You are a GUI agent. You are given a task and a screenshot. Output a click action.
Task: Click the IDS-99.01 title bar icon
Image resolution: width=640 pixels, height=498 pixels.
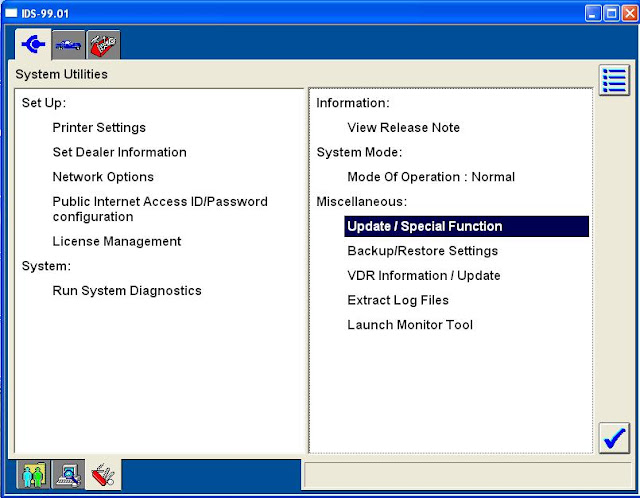pos(11,13)
